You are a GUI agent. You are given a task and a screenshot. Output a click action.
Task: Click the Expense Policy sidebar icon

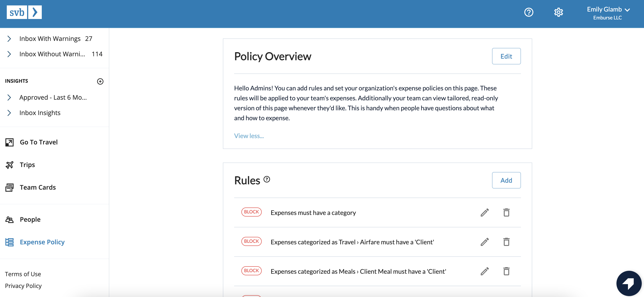click(x=9, y=242)
